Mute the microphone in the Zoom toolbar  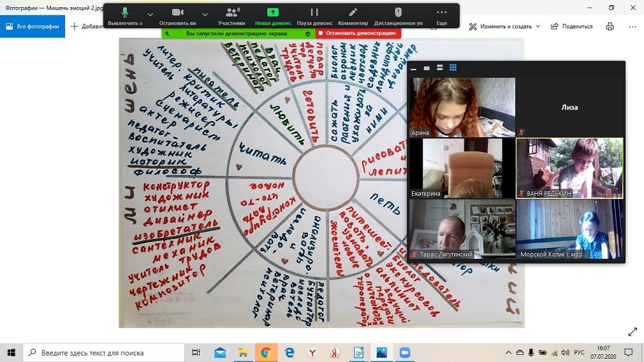(x=125, y=15)
